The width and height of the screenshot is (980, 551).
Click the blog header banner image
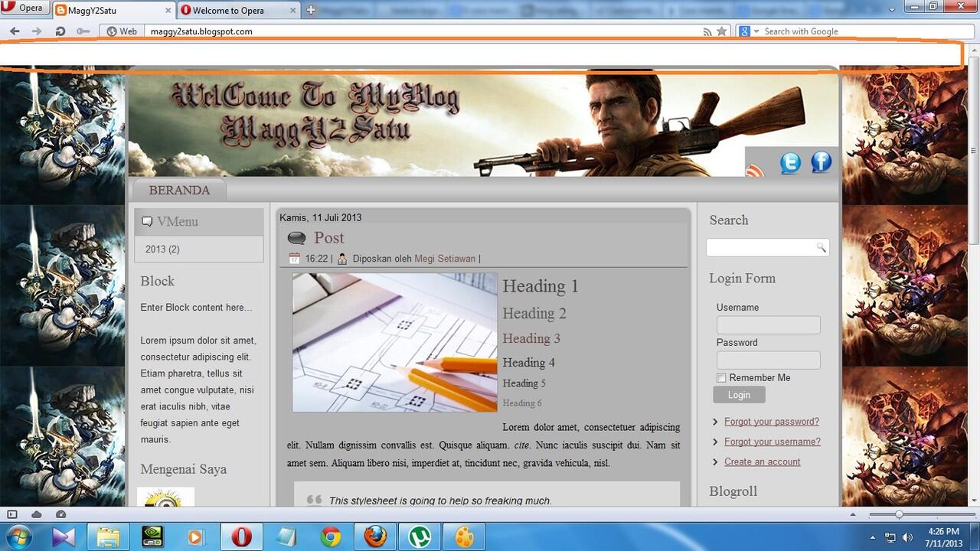[482, 122]
